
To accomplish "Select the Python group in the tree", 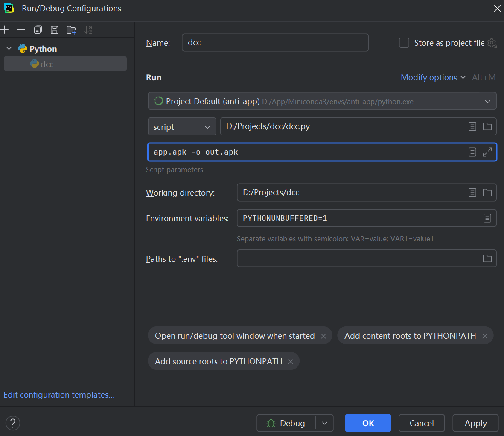I will (43, 49).
